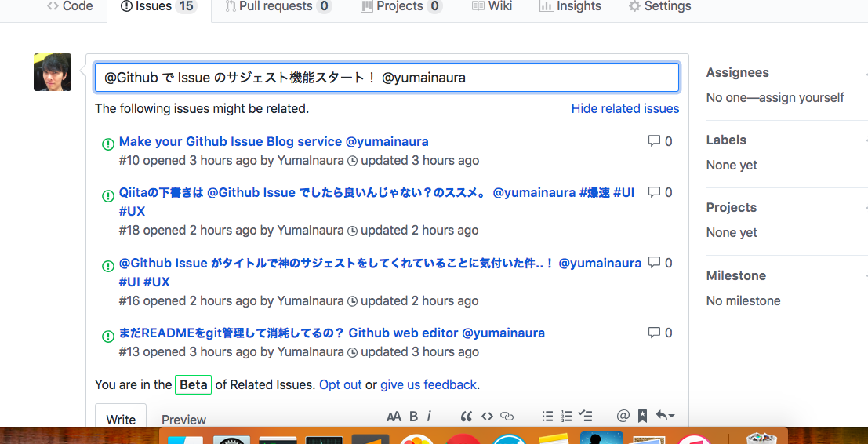The height and width of the screenshot is (444, 868).
Task: Open the Code tab
Action: [70, 6]
